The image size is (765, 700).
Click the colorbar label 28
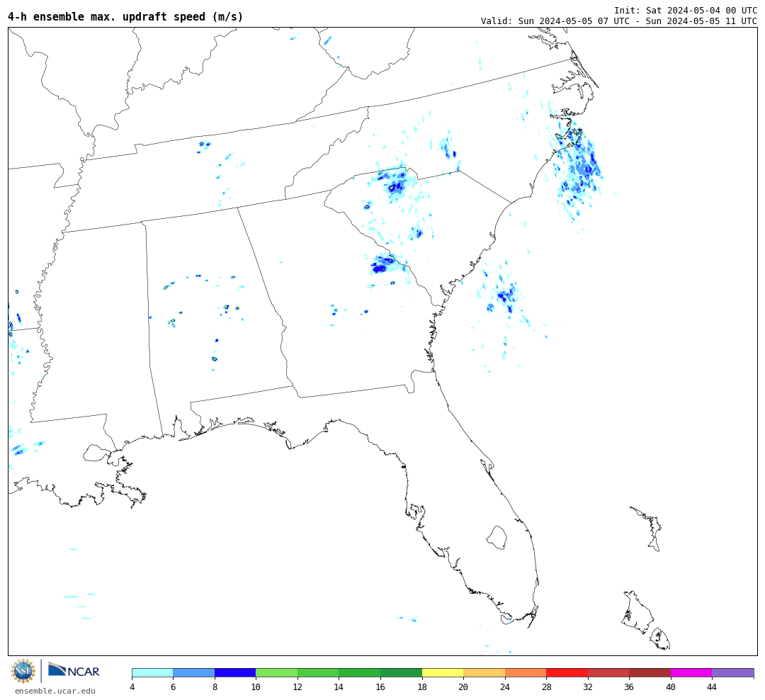[546, 687]
